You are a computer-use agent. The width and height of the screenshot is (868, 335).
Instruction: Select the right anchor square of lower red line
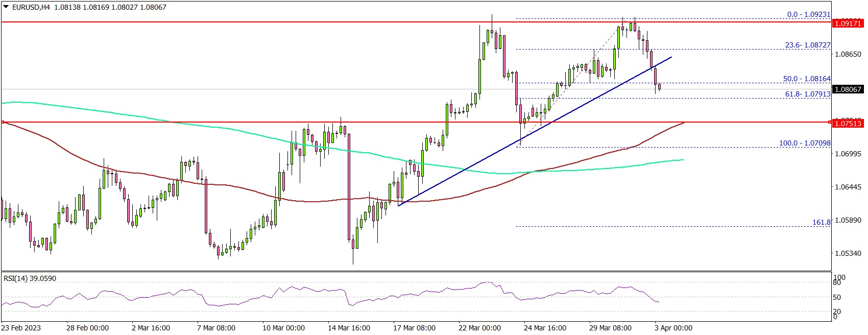pos(829,122)
